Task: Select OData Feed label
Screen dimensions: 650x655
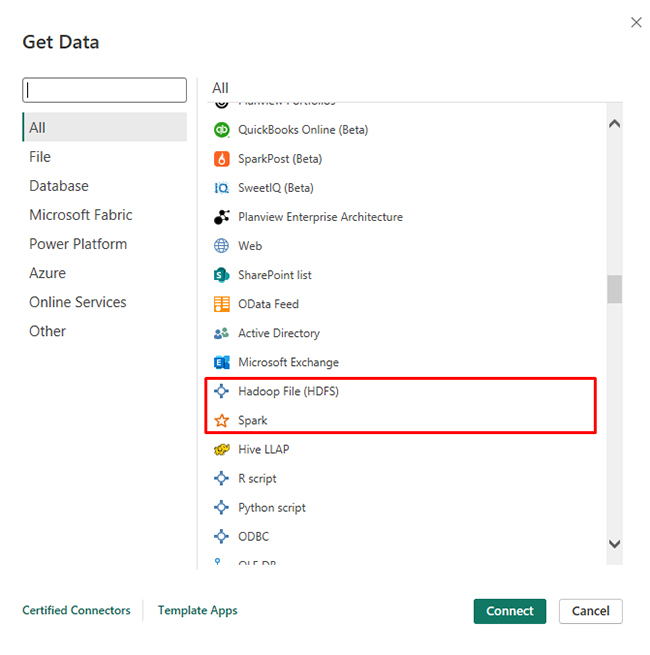Action: click(268, 304)
